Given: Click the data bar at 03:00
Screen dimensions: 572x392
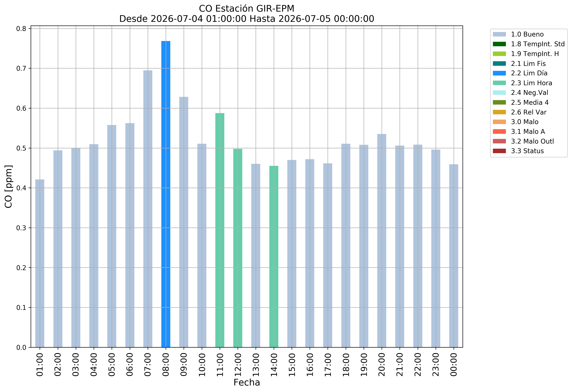Looking at the screenshot, I should [76, 248].
